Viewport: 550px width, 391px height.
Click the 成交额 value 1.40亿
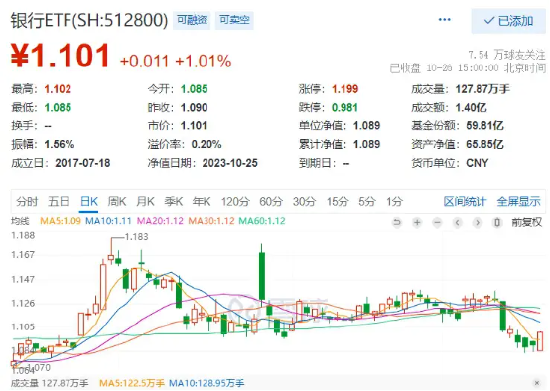click(x=471, y=107)
